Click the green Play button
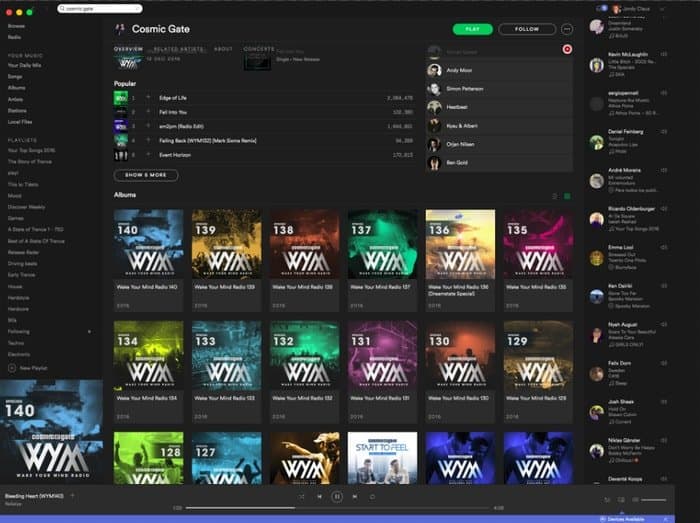Image resolution: width=700 pixels, height=523 pixels. tap(473, 29)
